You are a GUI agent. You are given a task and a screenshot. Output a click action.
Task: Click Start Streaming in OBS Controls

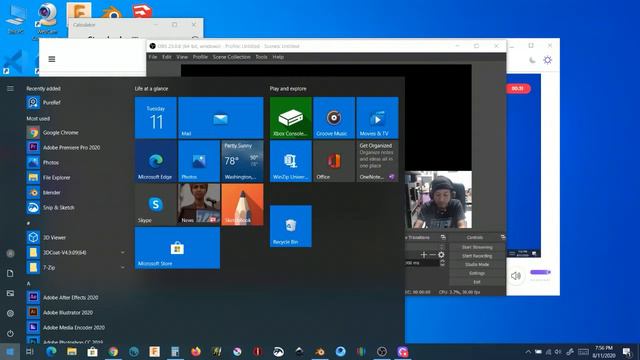pyautogui.click(x=477, y=247)
